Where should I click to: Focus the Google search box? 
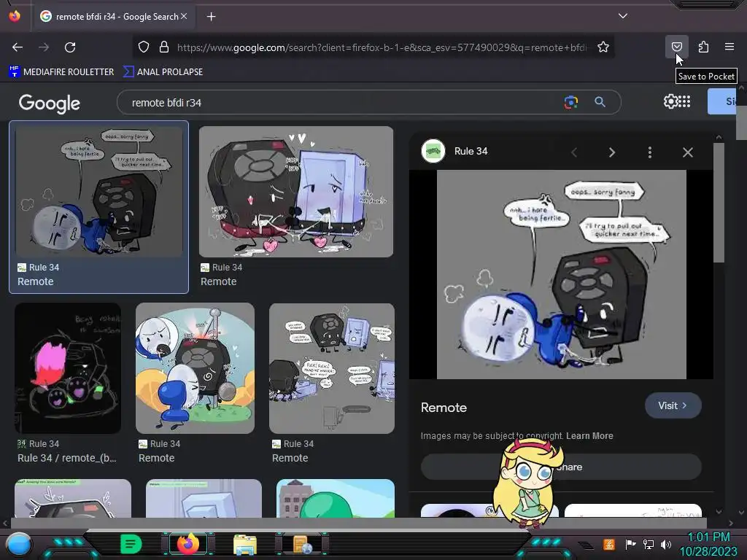pos(343,102)
